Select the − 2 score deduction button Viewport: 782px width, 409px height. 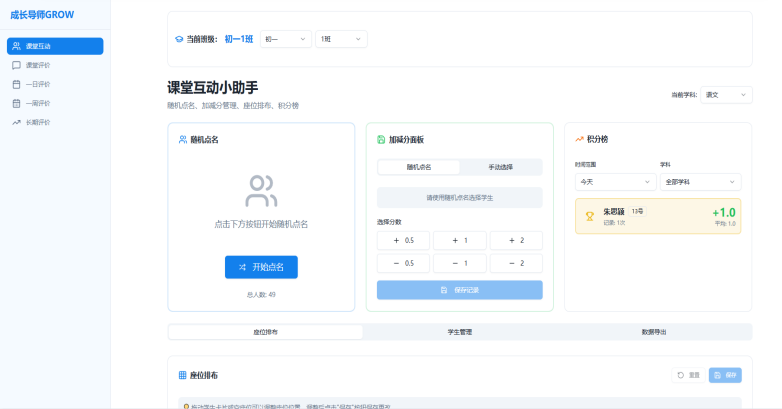click(x=516, y=263)
